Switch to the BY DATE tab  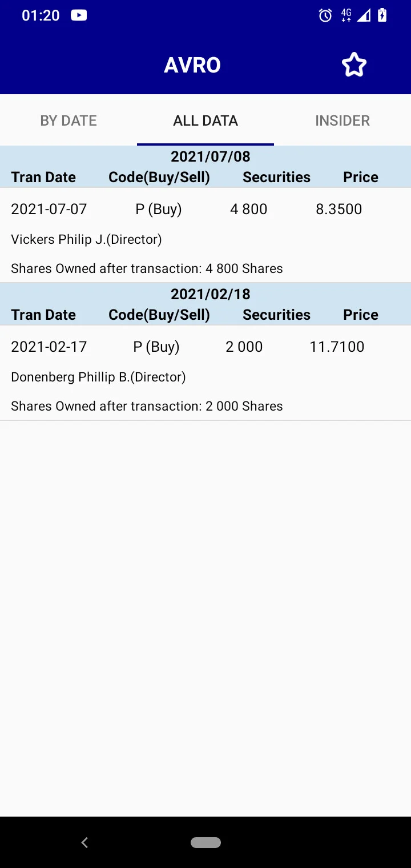[x=68, y=120]
